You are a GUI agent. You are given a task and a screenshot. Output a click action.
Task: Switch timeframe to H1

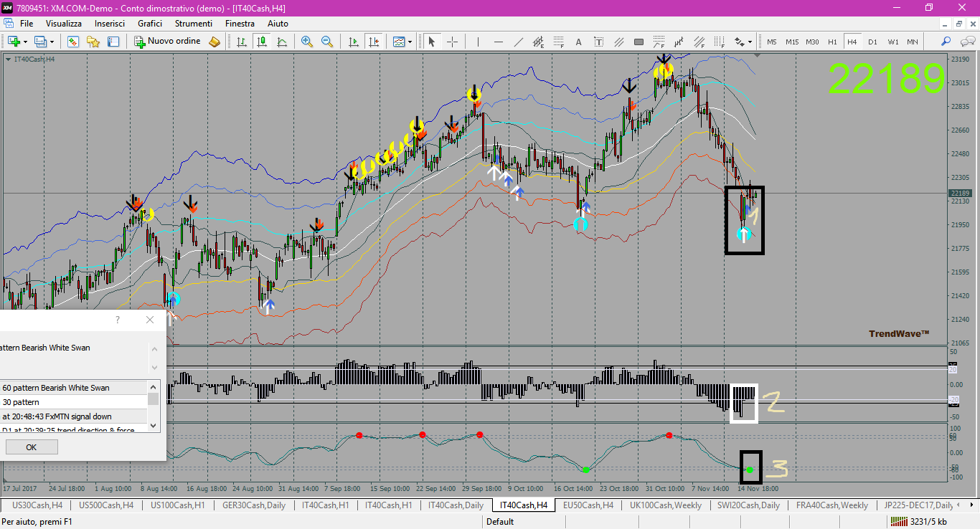832,42
